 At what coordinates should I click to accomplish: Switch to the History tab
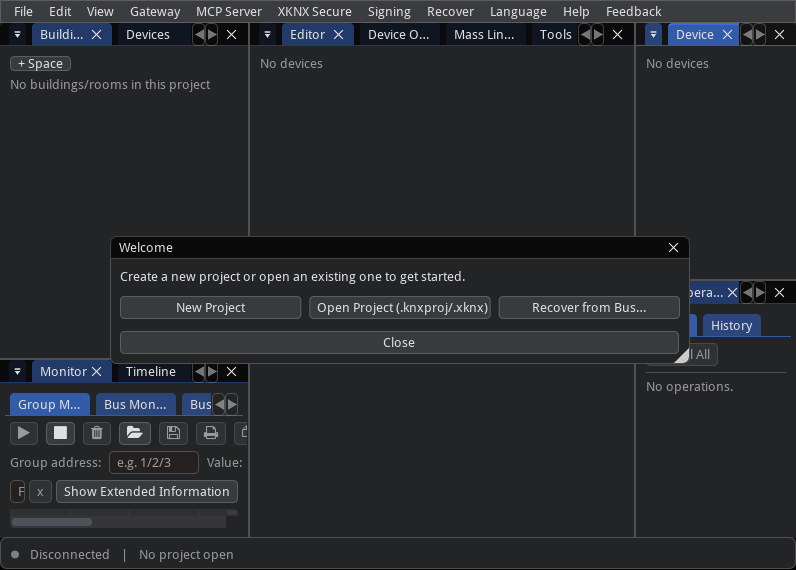731,325
